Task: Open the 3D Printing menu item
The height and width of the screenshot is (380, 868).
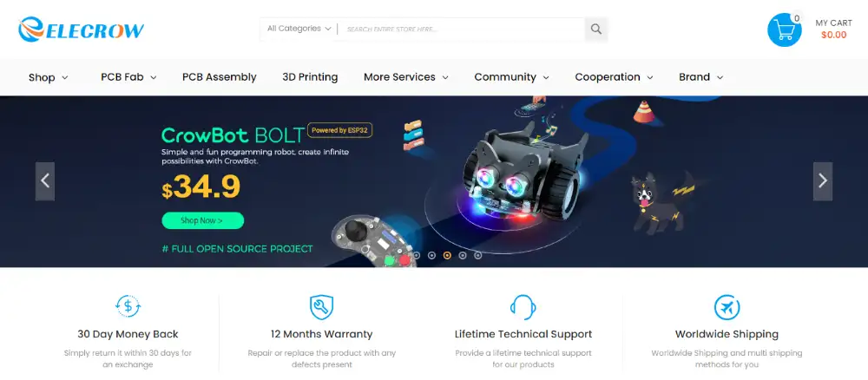Action: click(x=310, y=77)
